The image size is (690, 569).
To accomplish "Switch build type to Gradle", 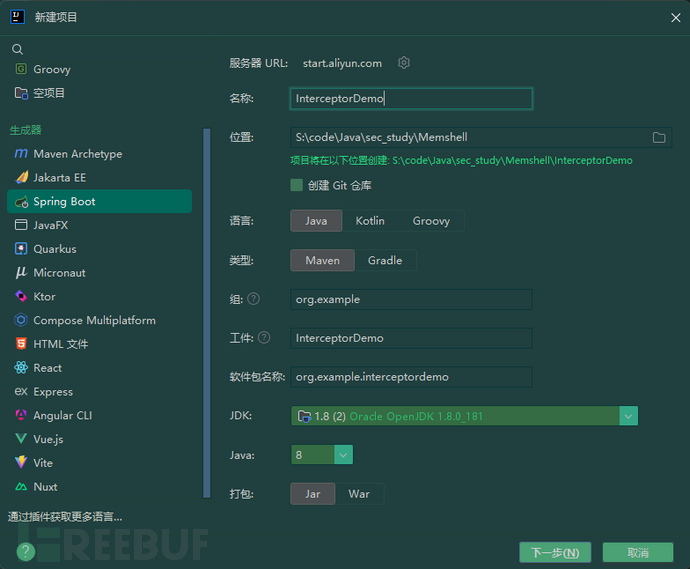I will click(385, 261).
